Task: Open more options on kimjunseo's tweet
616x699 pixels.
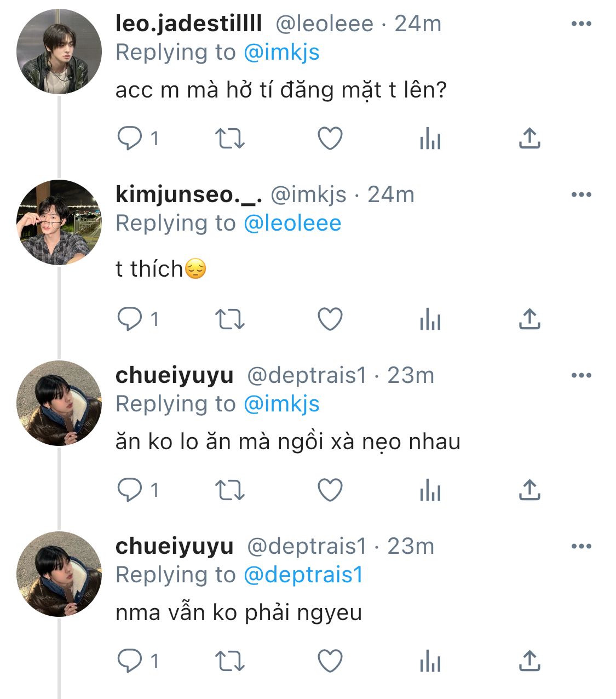Action: pyautogui.click(x=581, y=195)
